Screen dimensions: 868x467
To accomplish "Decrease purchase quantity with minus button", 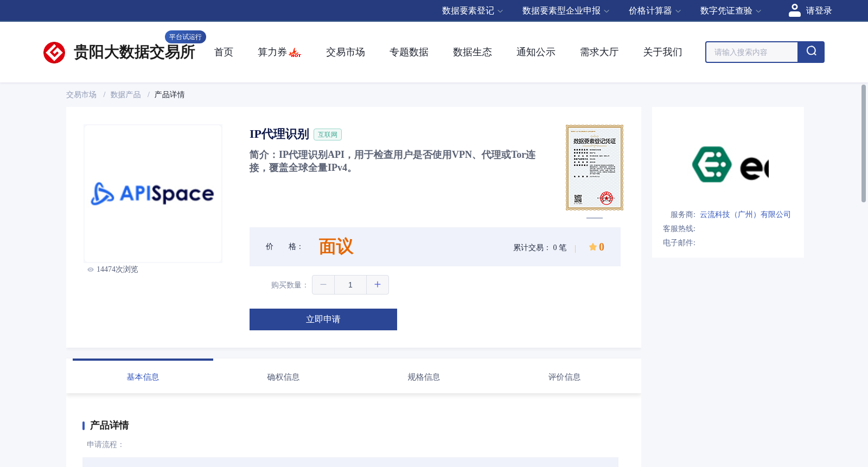I will (323, 285).
